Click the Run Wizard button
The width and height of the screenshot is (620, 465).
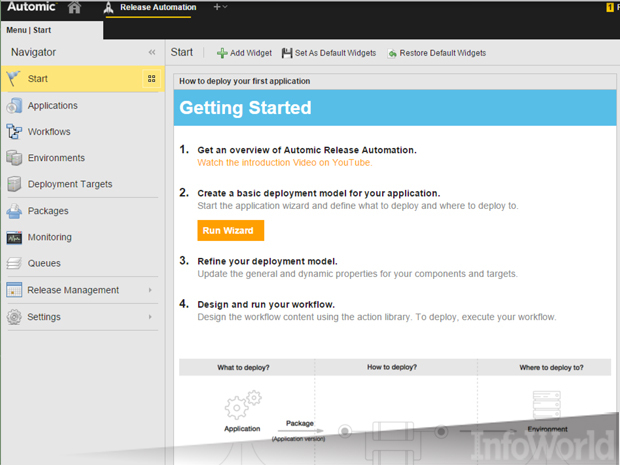click(231, 230)
